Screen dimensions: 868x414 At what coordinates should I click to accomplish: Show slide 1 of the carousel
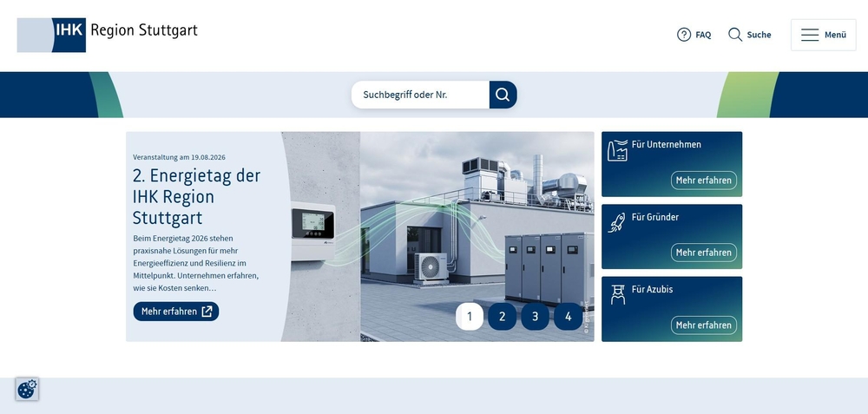470,317
